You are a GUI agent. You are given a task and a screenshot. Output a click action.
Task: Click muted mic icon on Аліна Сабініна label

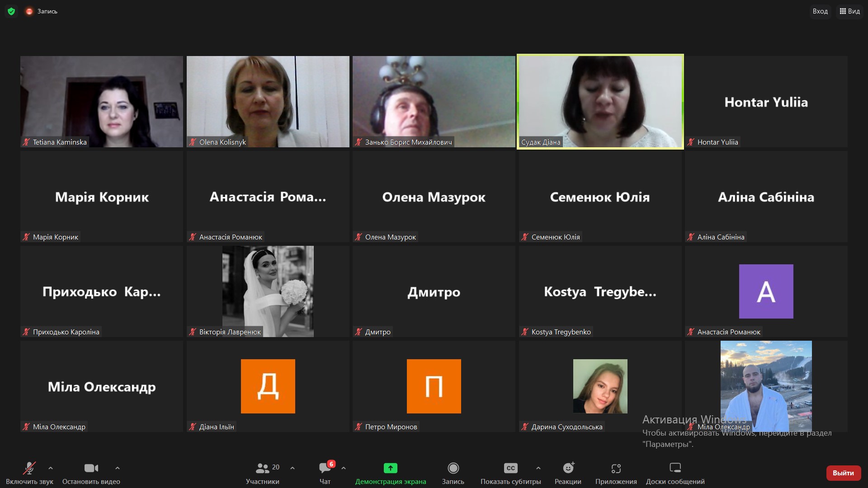(691, 237)
